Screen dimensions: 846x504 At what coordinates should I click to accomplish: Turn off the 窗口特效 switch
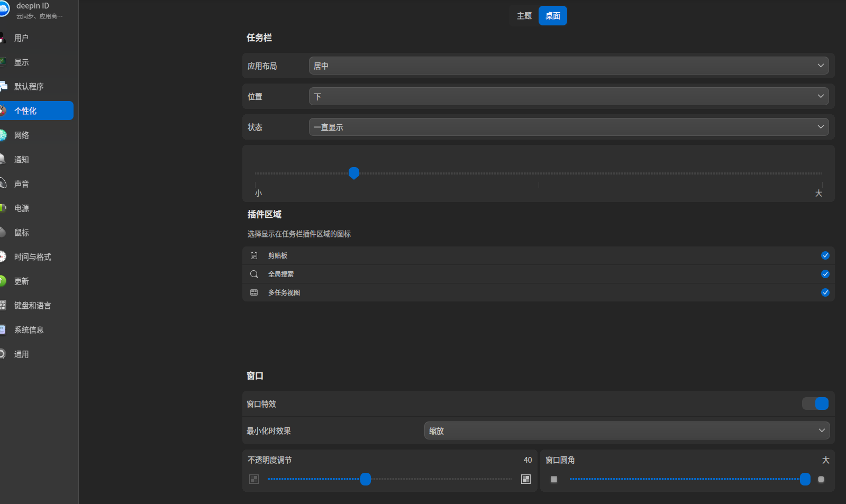click(x=815, y=404)
